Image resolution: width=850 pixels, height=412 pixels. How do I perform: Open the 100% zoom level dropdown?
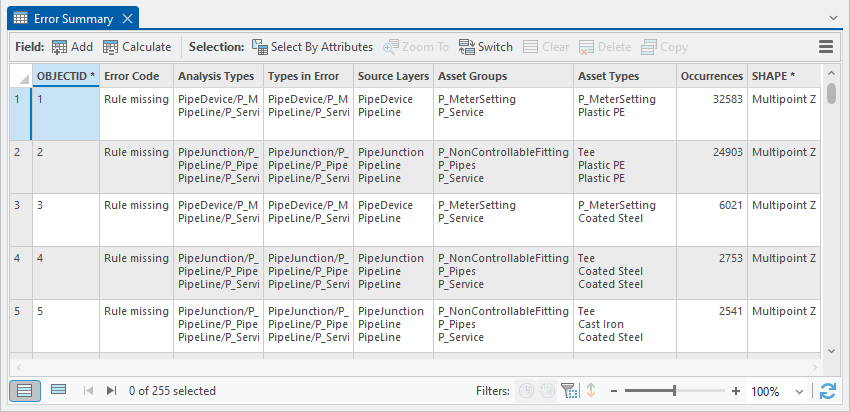(x=798, y=391)
